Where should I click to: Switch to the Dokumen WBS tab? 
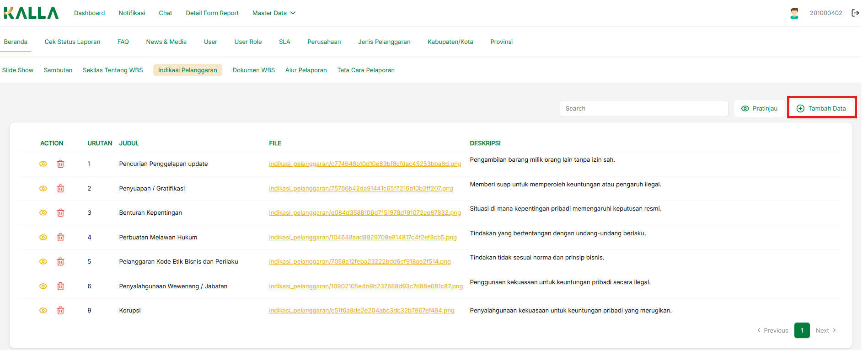(253, 70)
